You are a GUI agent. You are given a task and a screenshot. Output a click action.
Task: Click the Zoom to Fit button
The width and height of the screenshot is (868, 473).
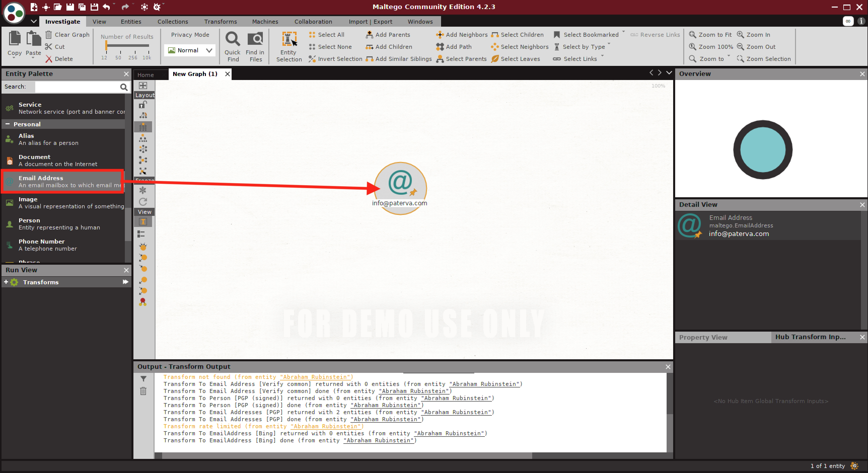point(710,35)
